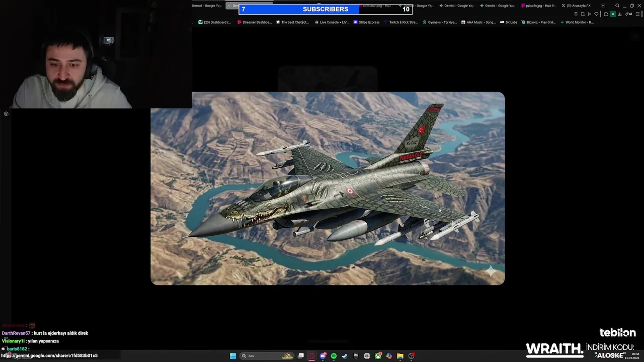Click the Opera GX taskbar icon
This screenshot has height=362, width=644.
(x=311, y=356)
